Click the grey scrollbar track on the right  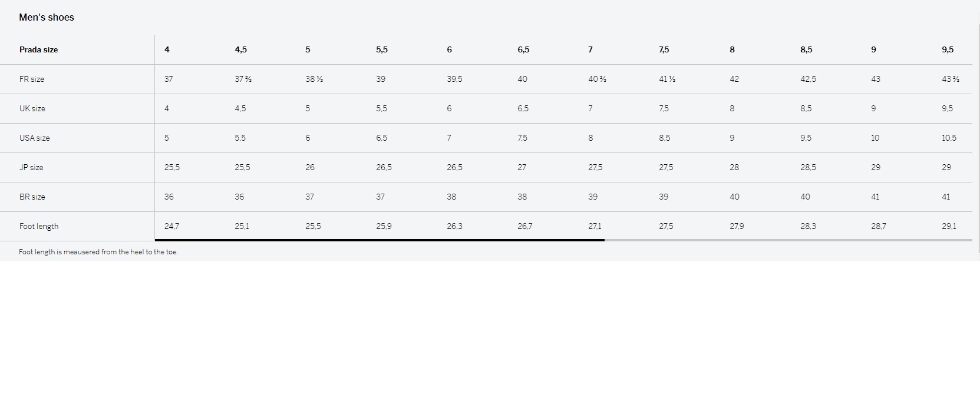(x=788, y=240)
